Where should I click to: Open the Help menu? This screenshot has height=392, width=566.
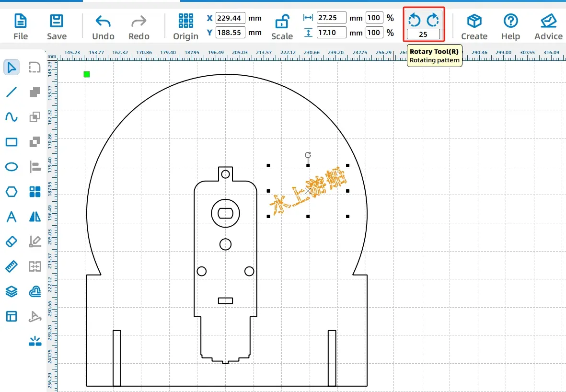pyautogui.click(x=511, y=27)
